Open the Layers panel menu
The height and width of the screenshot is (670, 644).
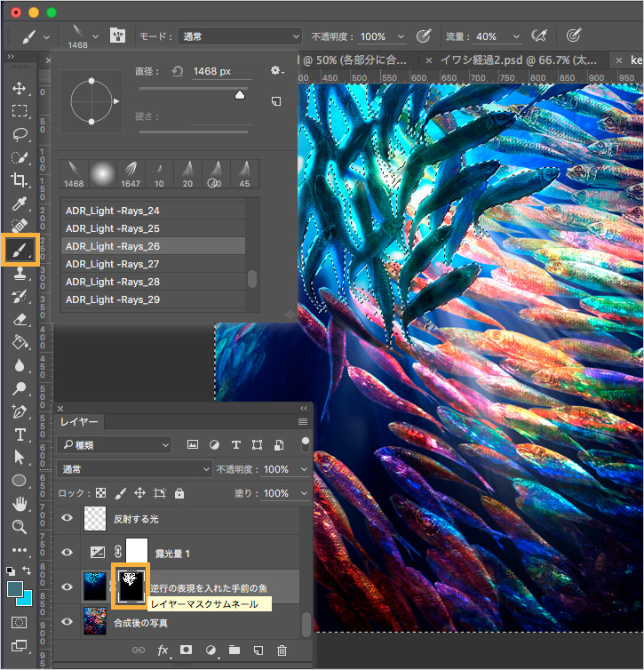(x=303, y=422)
